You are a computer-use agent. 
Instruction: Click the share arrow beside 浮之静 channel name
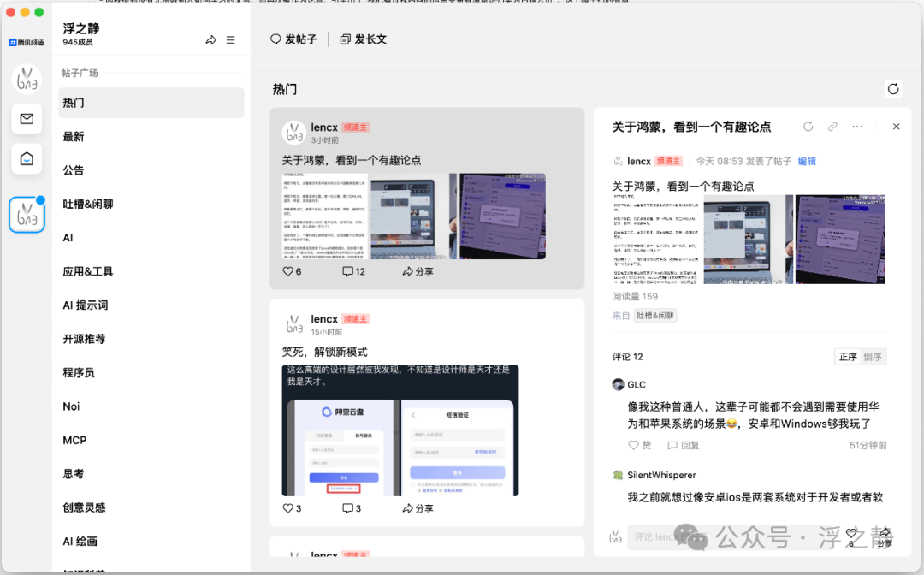pyautogui.click(x=210, y=40)
